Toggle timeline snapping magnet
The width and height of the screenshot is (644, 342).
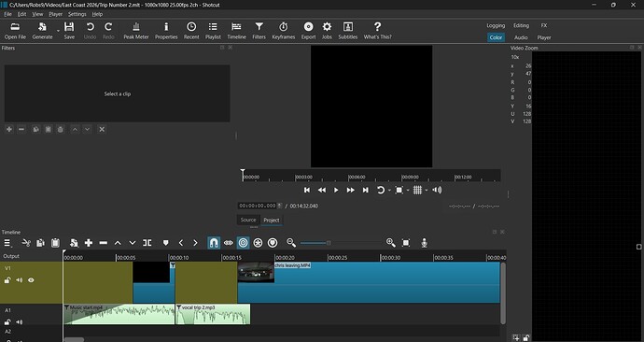tap(214, 243)
